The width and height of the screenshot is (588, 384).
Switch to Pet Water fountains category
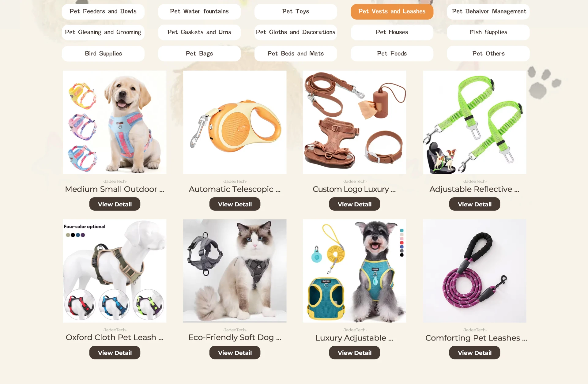(199, 12)
